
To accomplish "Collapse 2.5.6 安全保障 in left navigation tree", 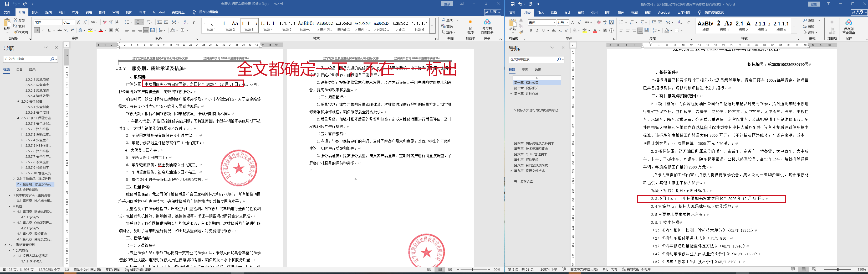I will 18,101.
